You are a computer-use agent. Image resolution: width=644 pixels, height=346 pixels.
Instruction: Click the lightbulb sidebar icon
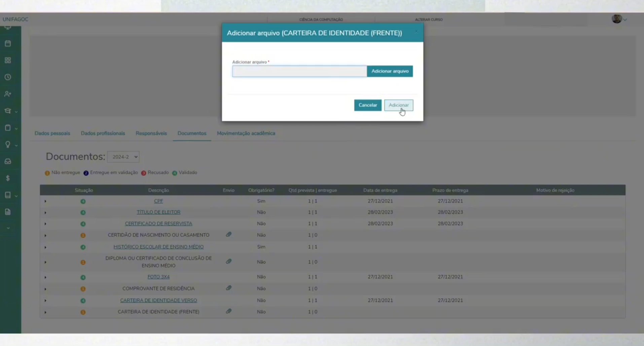click(x=8, y=144)
